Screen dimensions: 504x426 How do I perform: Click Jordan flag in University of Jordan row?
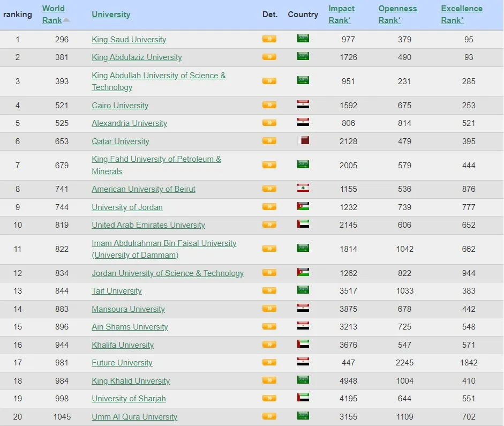pyautogui.click(x=303, y=206)
